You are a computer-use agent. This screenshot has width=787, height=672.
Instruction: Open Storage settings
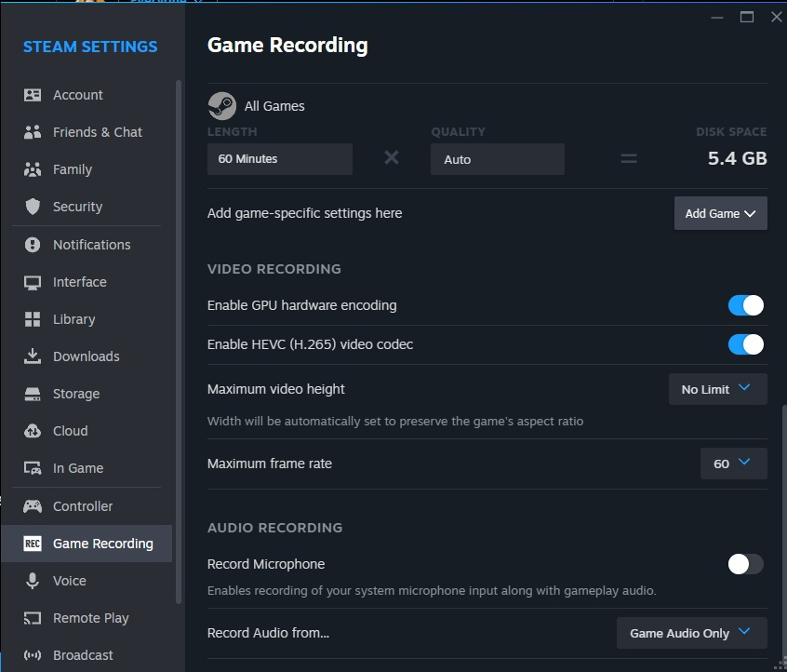(x=87, y=394)
